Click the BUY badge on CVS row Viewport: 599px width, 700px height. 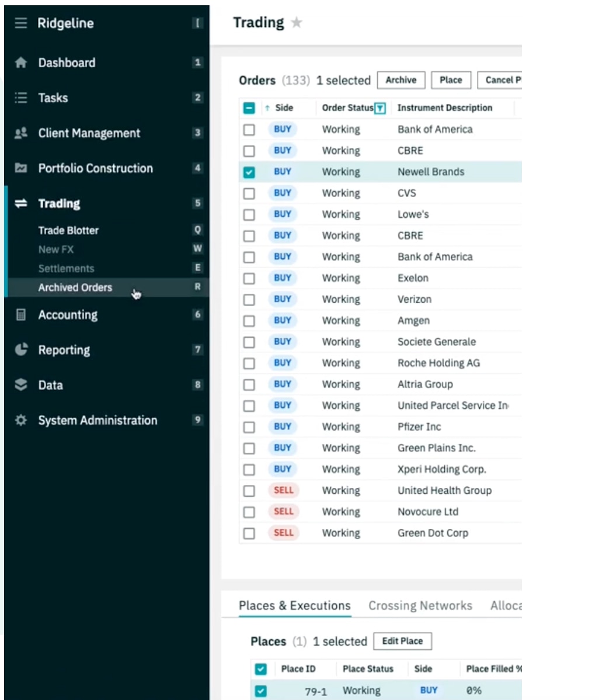click(283, 193)
